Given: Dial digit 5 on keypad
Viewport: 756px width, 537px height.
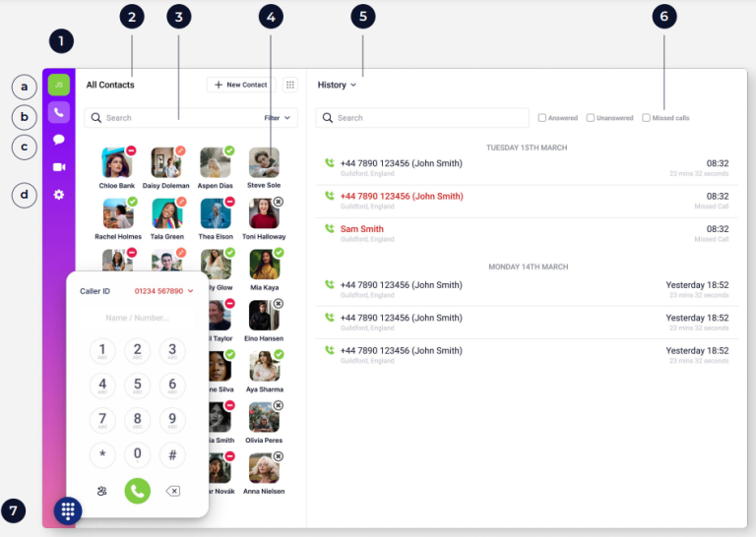Looking at the screenshot, I should [x=138, y=386].
